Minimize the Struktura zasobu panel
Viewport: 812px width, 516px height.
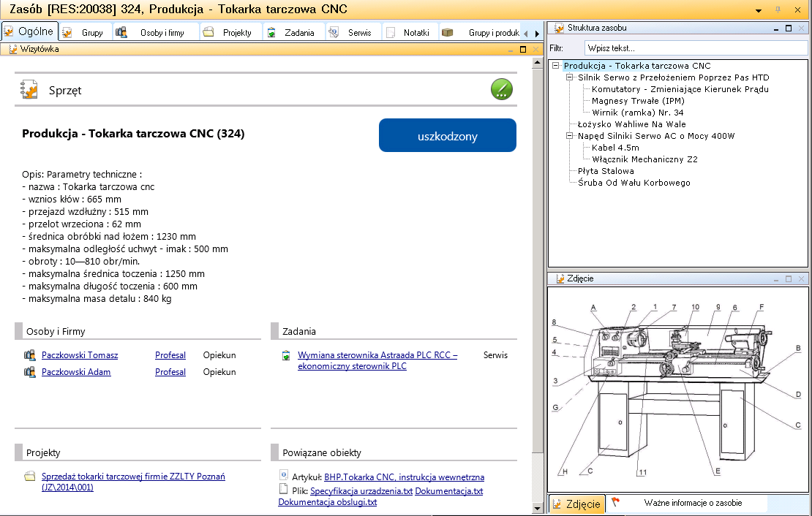(x=776, y=29)
